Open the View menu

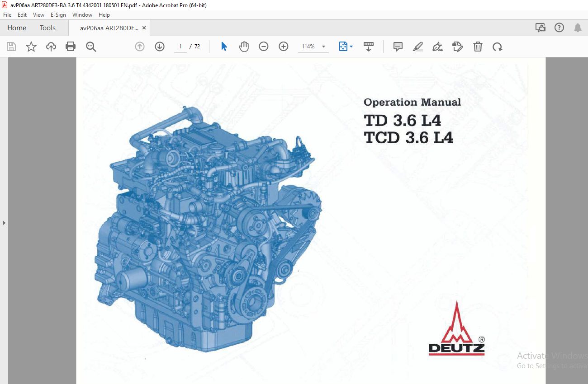[x=38, y=15]
